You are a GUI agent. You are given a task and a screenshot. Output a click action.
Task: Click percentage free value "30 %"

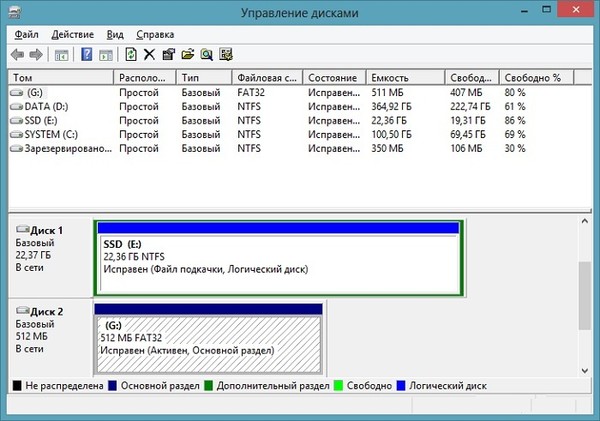[x=515, y=148]
